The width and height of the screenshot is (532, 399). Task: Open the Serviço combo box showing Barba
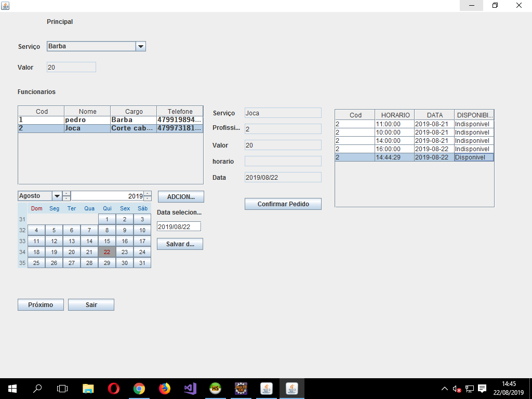tap(96, 46)
